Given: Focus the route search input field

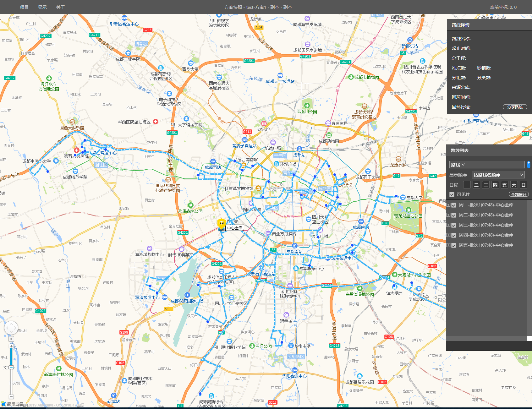Looking at the screenshot, I should pos(496,165).
